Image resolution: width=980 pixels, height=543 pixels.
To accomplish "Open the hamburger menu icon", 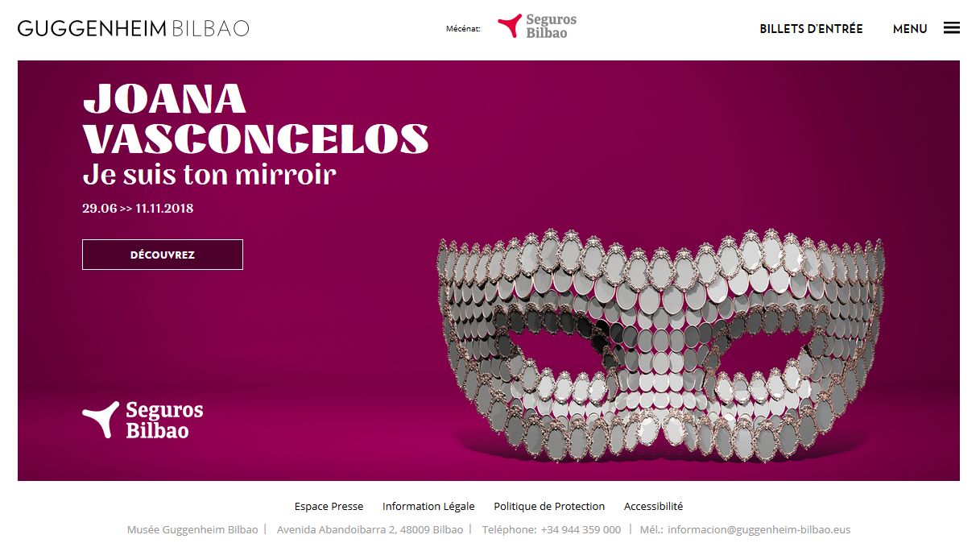I will 951,28.
